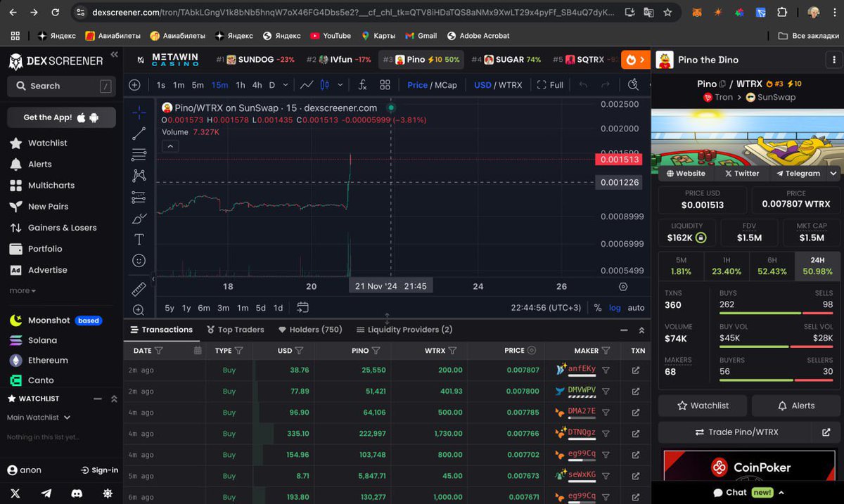Click the Sign-in link
The height and width of the screenshot is (504, 844).
tap(100, 470)
